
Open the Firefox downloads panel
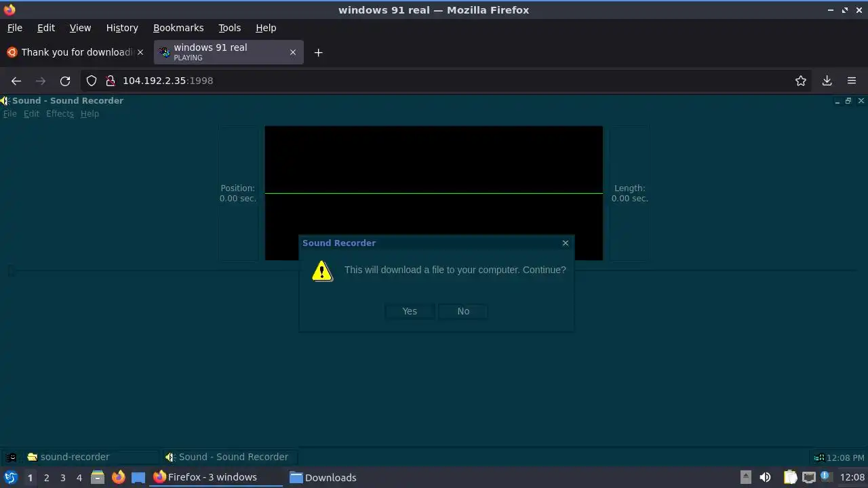827,81
